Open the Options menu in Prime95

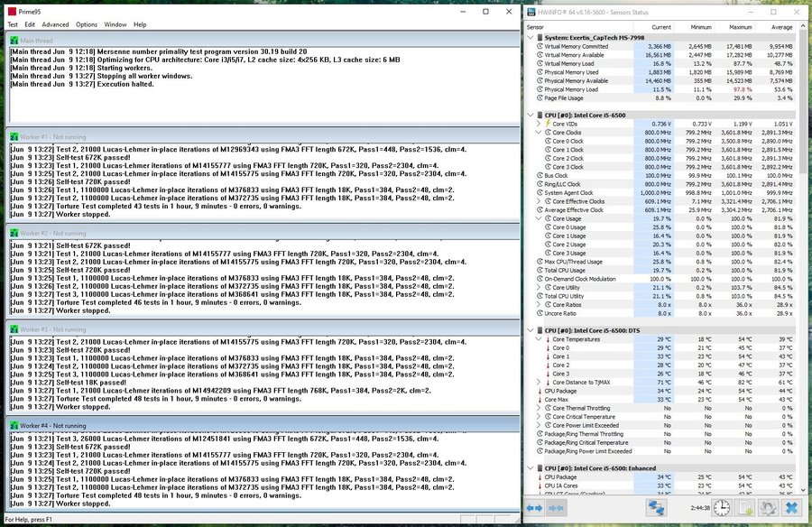click(x=87, y=24)
